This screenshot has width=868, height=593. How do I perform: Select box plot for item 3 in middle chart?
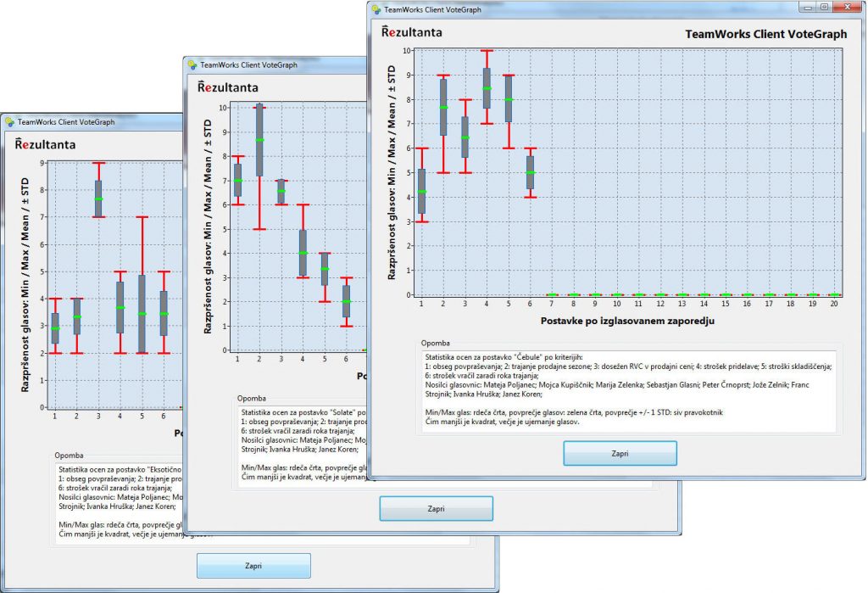coord(281,192)
